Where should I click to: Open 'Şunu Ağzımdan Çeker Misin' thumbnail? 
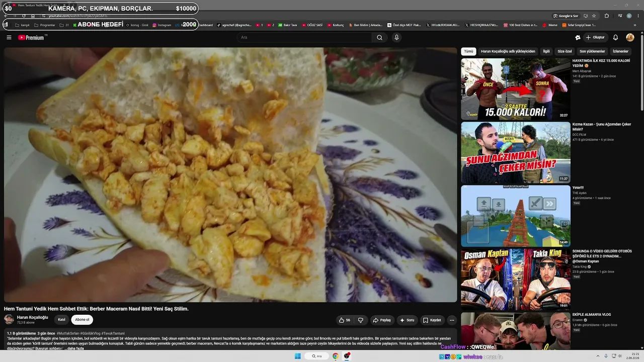(516, 152)
